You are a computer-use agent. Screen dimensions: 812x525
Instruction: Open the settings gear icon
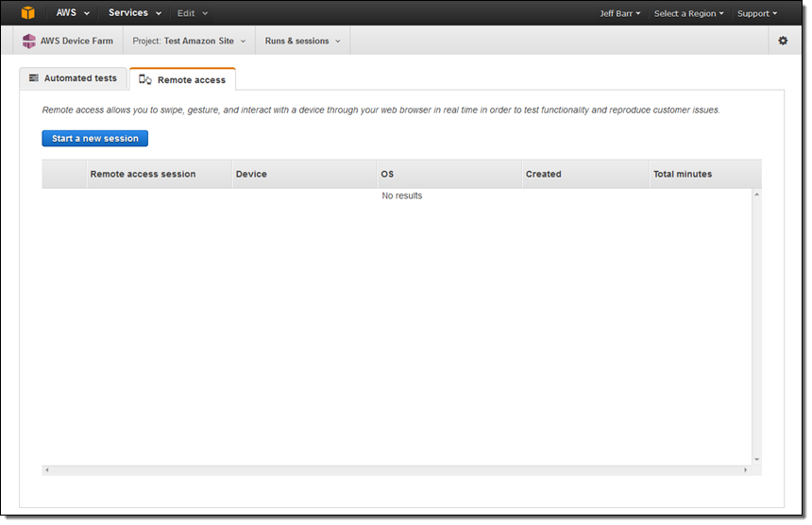point(782,41)
